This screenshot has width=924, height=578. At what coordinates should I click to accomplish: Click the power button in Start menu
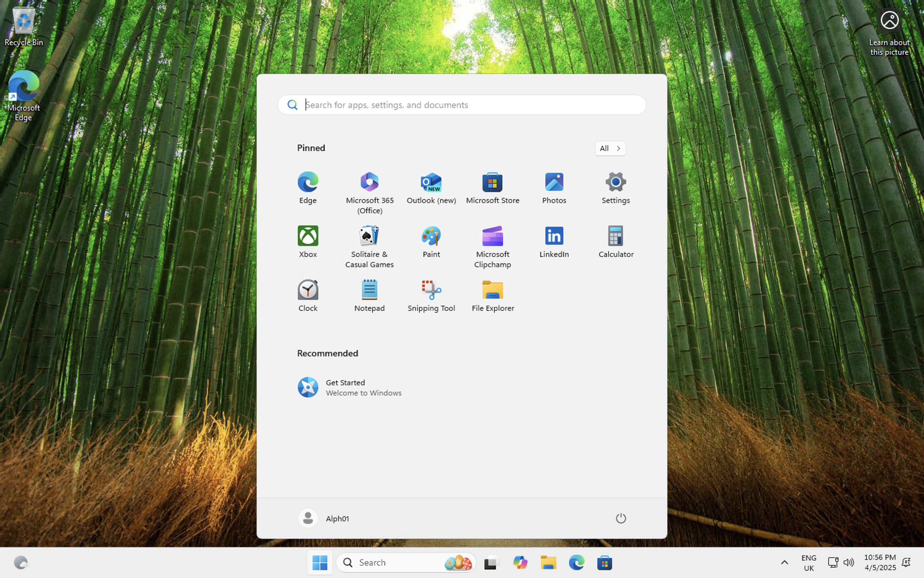point(621,518)
